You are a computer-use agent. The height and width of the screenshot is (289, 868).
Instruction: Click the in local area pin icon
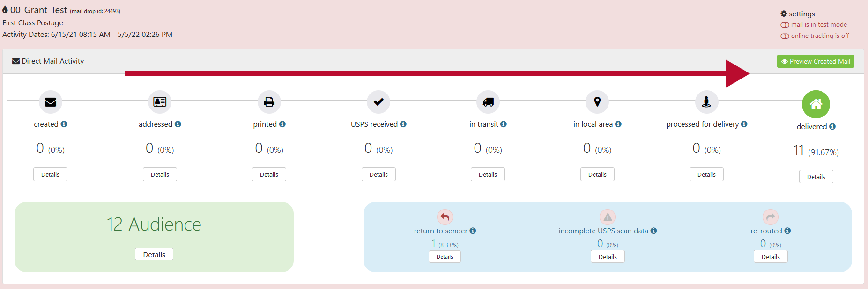point(597,102)
